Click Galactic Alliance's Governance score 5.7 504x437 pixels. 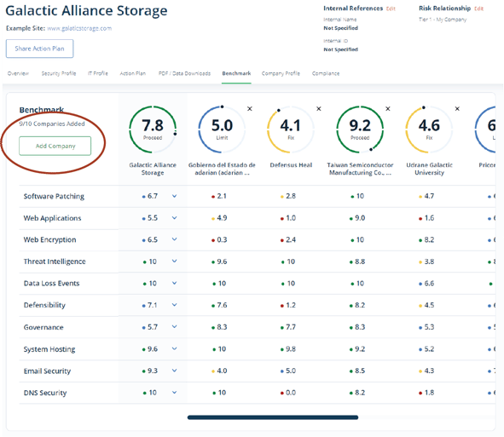(153, 327)
